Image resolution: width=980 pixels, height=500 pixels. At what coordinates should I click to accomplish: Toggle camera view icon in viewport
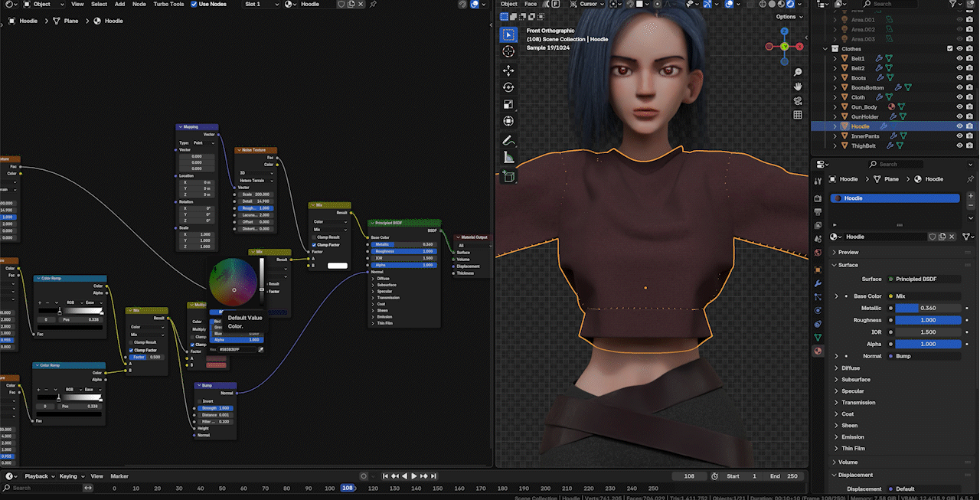click(x=798, y=101)
